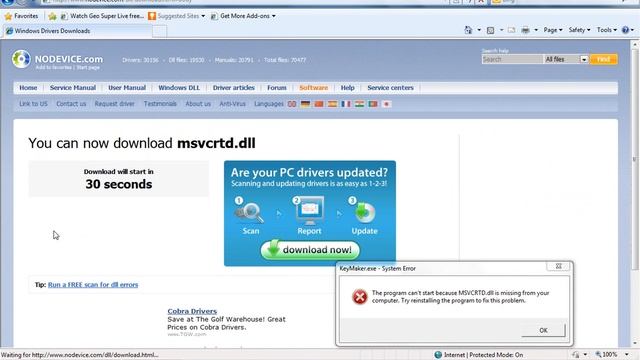The height and width of the screenshot is (360, 640).
Task: Open the Cobra Drivers ad link
Action: [192, 311]
